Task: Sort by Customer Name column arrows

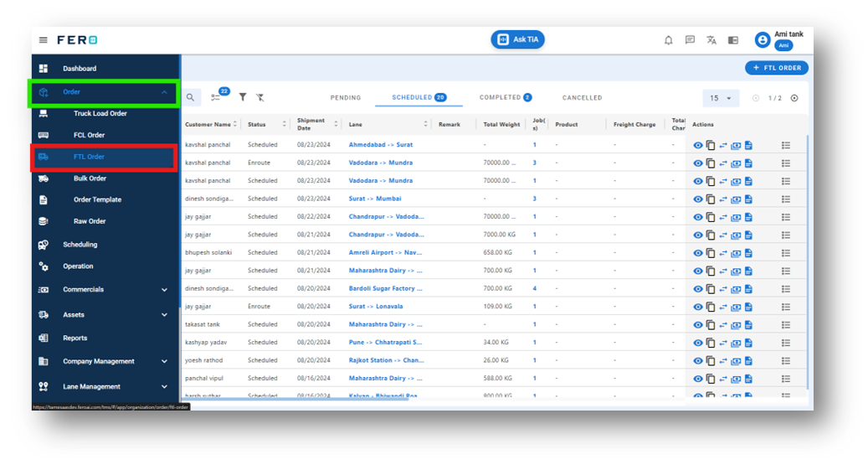Action: coord(235,124)
